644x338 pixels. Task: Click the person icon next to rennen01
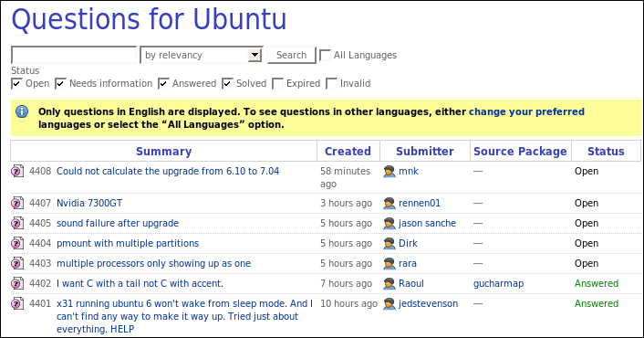(389, 203)
